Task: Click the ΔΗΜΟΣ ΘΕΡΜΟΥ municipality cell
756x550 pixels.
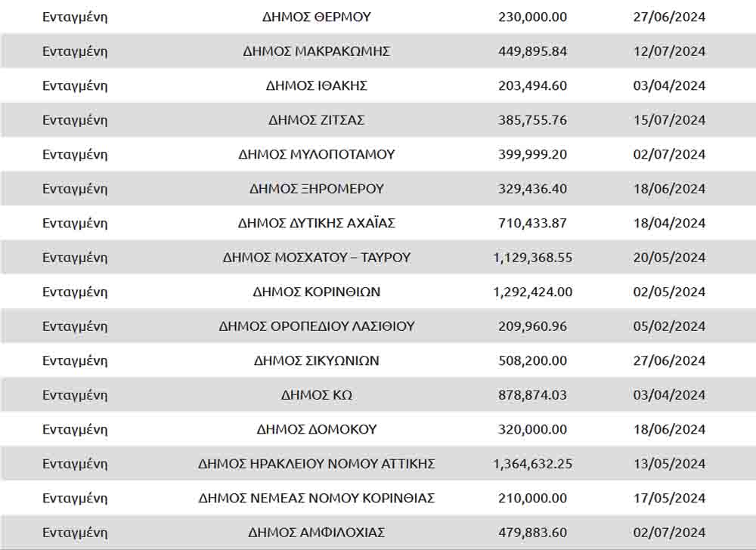Action: tap(316, 17)
